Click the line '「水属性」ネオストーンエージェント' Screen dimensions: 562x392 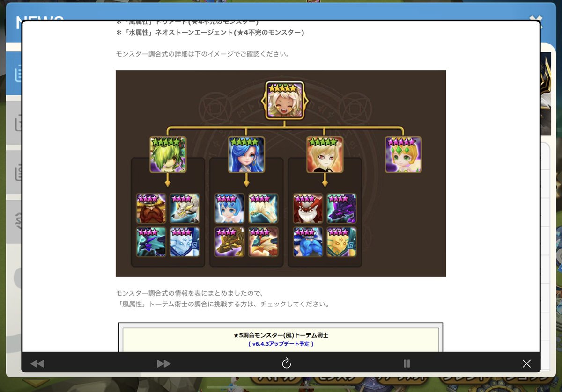pyautogui.click(x=210, y=32)
